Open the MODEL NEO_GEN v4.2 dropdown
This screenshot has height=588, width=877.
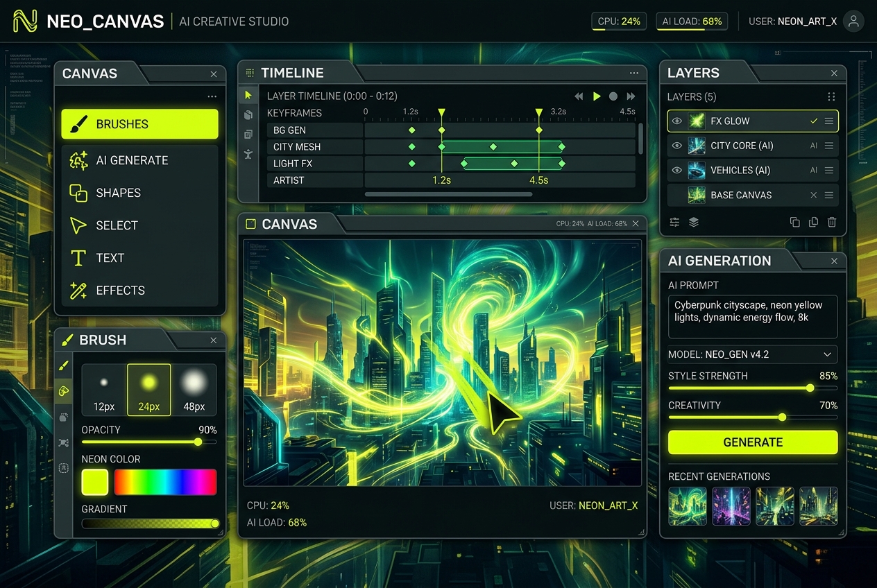click(x=753, y=354)
